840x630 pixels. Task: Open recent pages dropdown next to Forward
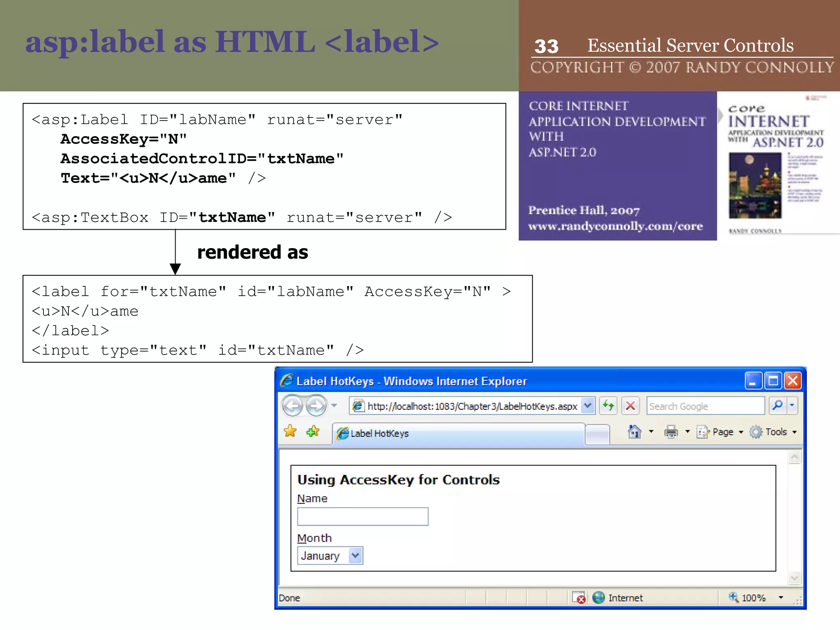click(334, 406)
